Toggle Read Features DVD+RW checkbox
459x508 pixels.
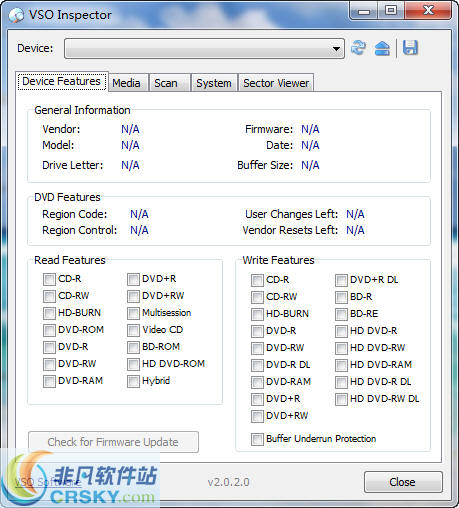point(133,296)
